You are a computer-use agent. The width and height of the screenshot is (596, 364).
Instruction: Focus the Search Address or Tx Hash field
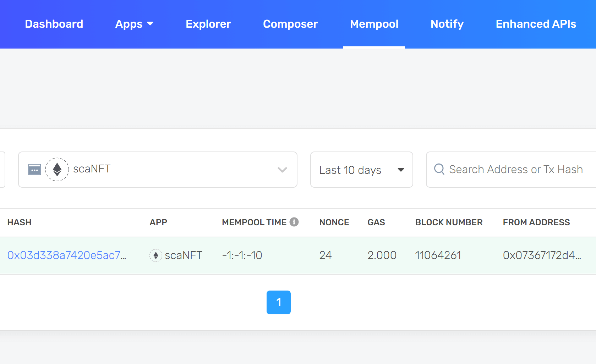[515, 170]
